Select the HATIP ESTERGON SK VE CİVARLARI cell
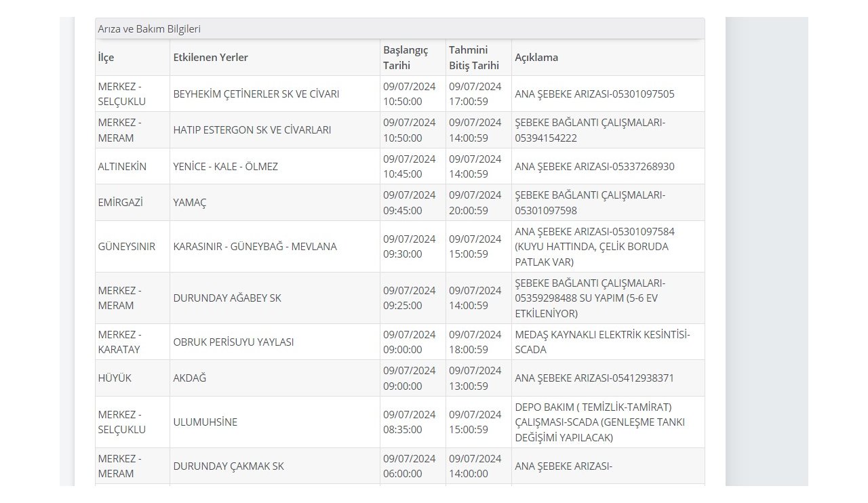 pyautogui.click(x=252, y=130)
